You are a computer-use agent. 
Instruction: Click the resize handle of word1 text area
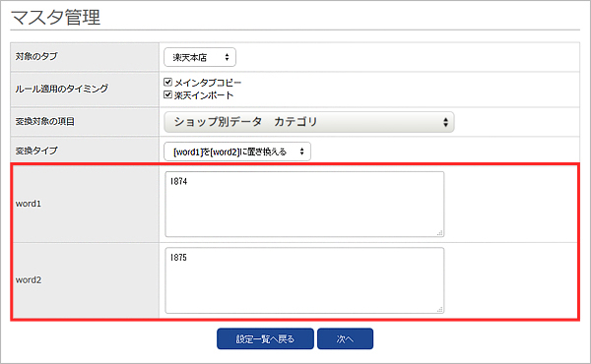(x=440, y=233)
